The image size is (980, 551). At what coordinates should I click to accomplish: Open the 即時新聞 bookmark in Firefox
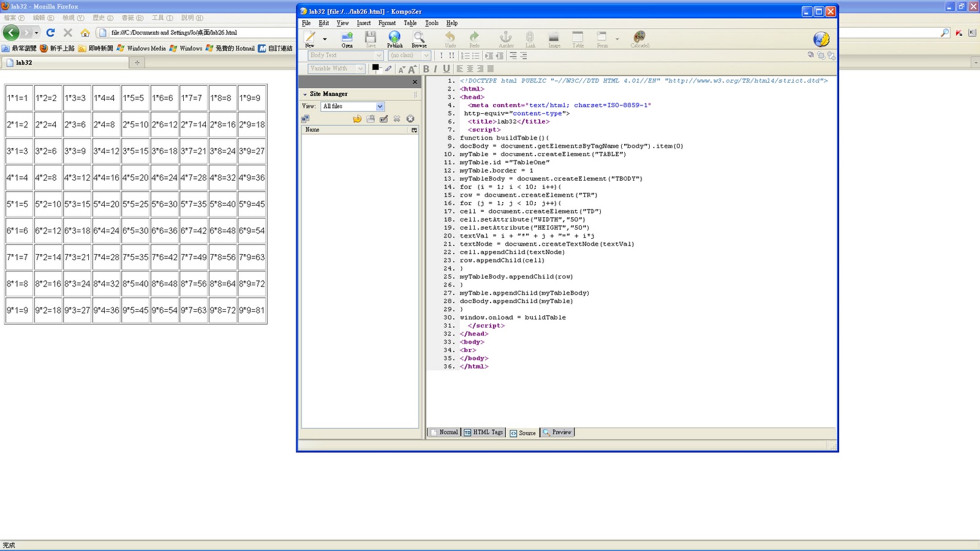[96, 48]
